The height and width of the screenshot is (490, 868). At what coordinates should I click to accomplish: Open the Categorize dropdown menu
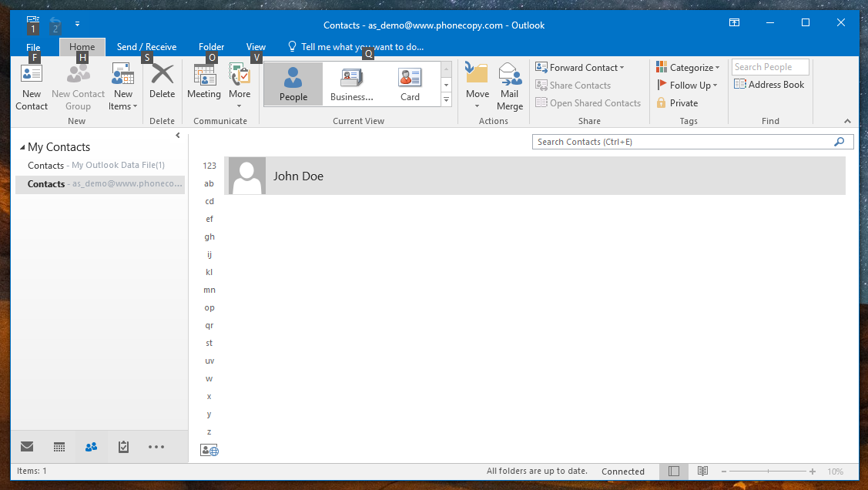tap(688, 68)
